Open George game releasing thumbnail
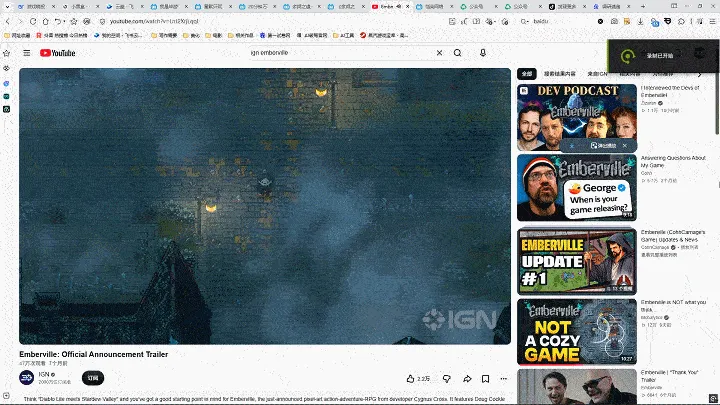This screenshot has height=405, width=720. [577, 188]
